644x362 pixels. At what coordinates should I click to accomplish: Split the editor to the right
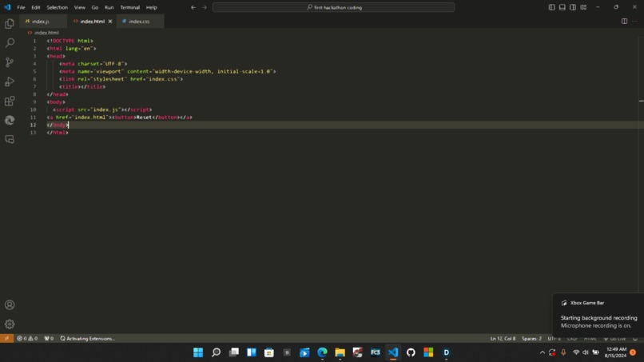(624, 22)
